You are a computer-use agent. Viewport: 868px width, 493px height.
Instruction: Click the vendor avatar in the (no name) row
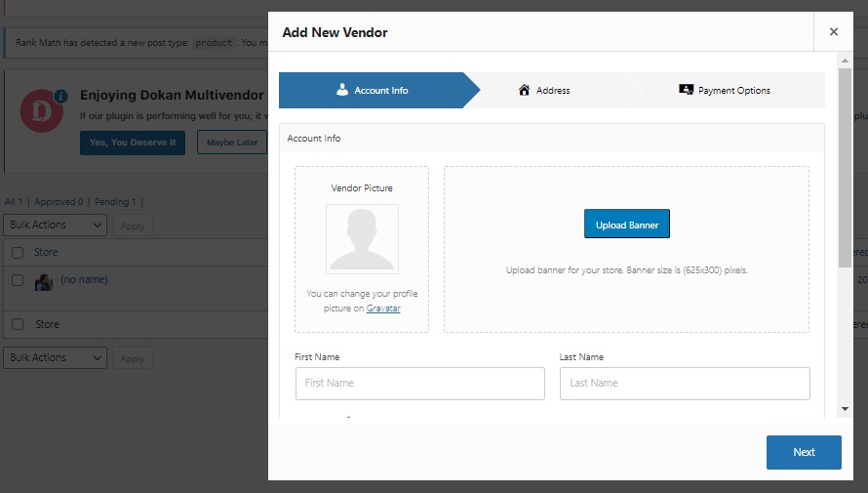point(44,282)
